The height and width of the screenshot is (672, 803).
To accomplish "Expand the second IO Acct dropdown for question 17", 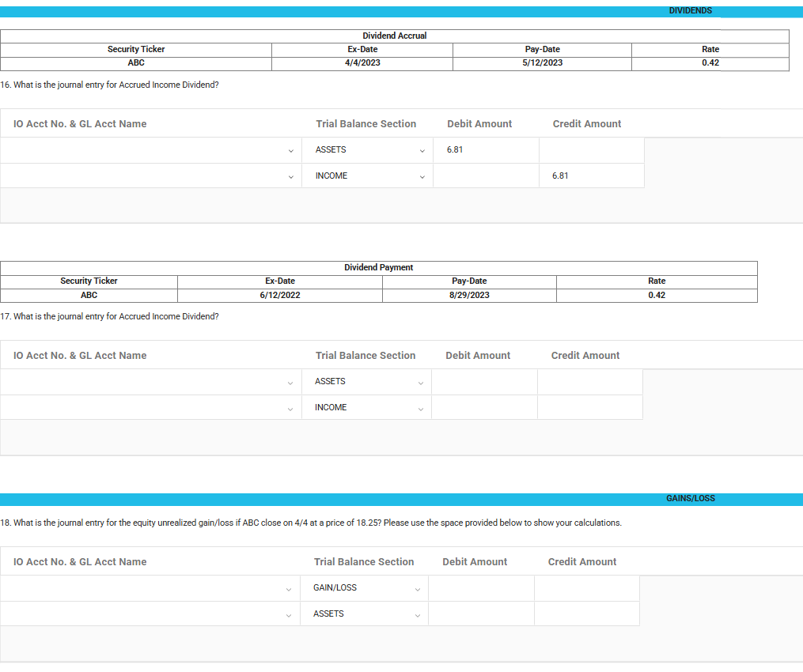I will (x=290, y=407).
